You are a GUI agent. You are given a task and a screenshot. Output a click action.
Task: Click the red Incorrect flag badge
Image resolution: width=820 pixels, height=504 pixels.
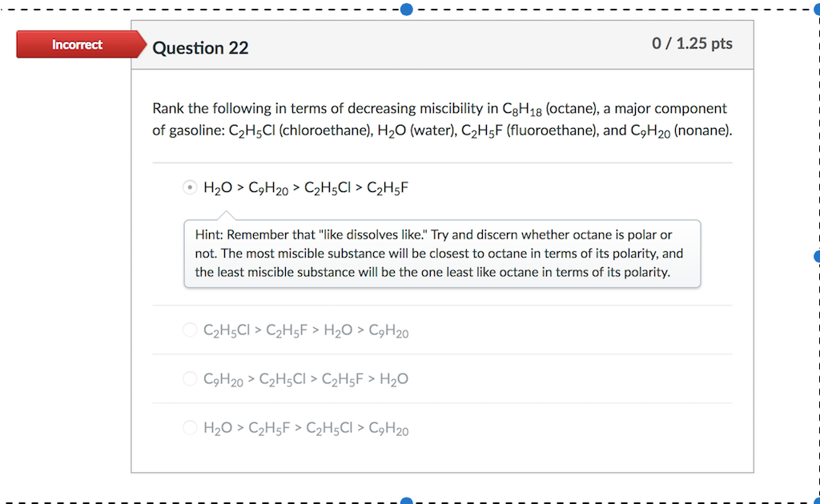click(x=77, y=44)
